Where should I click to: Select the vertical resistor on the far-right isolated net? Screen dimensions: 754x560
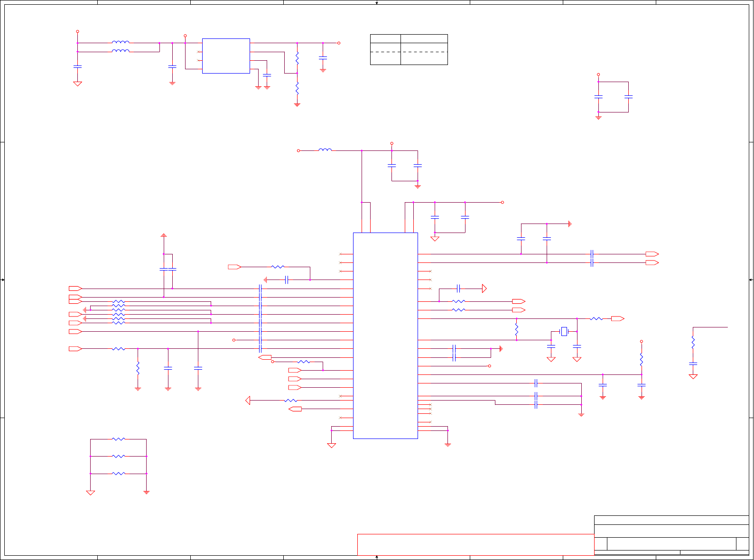click(x=693, y=342)
